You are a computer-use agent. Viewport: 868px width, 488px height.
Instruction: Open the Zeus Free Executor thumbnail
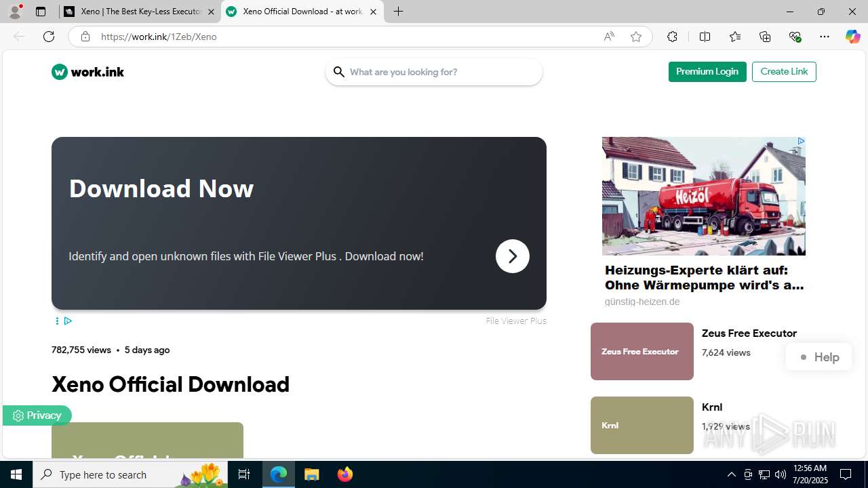pos(642,351)
